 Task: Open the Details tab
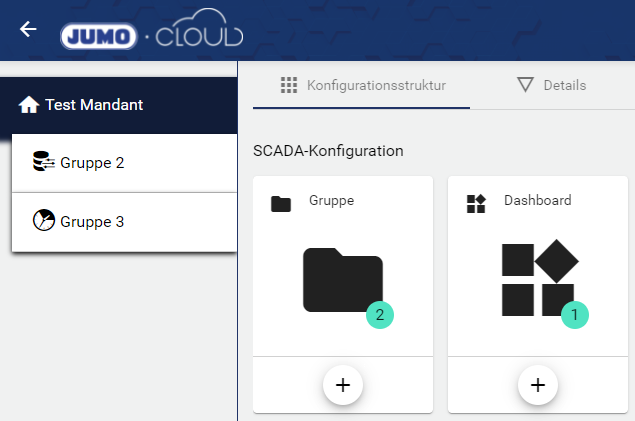[x=552, y=85]
